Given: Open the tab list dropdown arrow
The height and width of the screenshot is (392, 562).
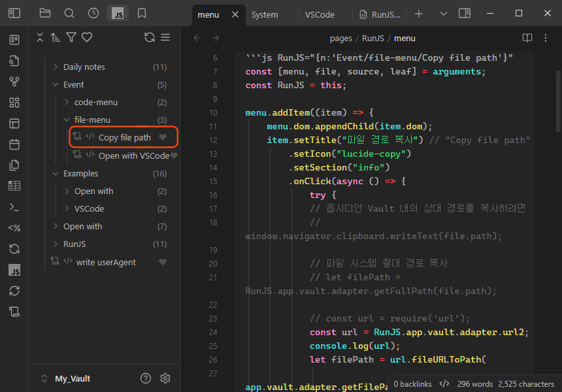Looking at the screenshot, I should click(x=443, y=14).
